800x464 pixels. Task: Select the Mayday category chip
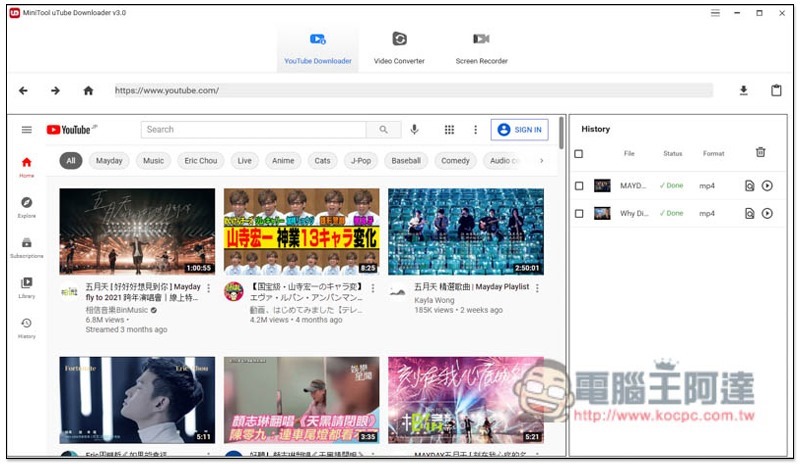tap(109, 161)
